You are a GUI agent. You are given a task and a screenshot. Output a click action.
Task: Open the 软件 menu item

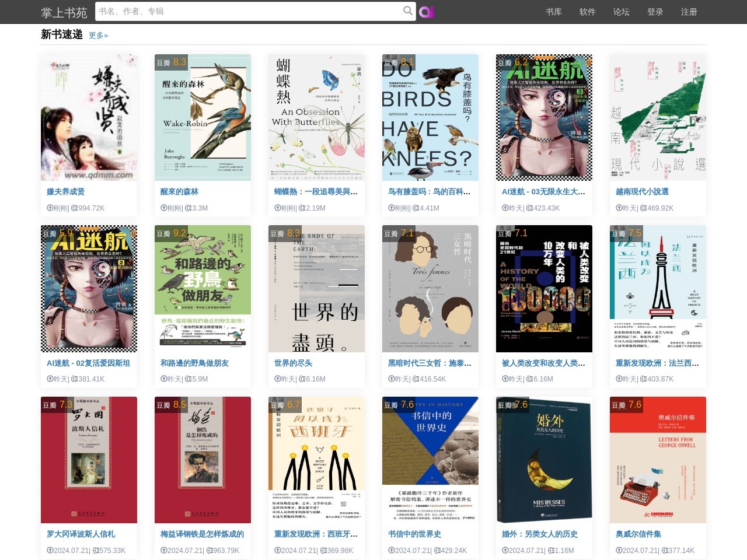coord(587,12)
